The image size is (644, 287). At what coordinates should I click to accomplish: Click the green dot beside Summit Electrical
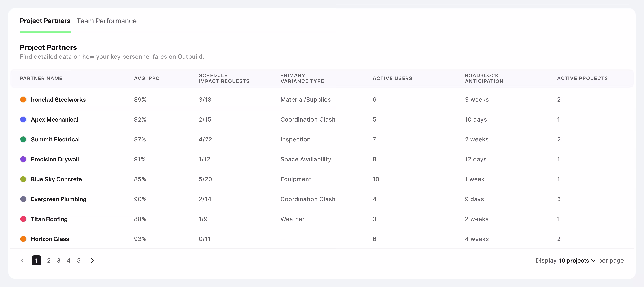pos(23,139)
